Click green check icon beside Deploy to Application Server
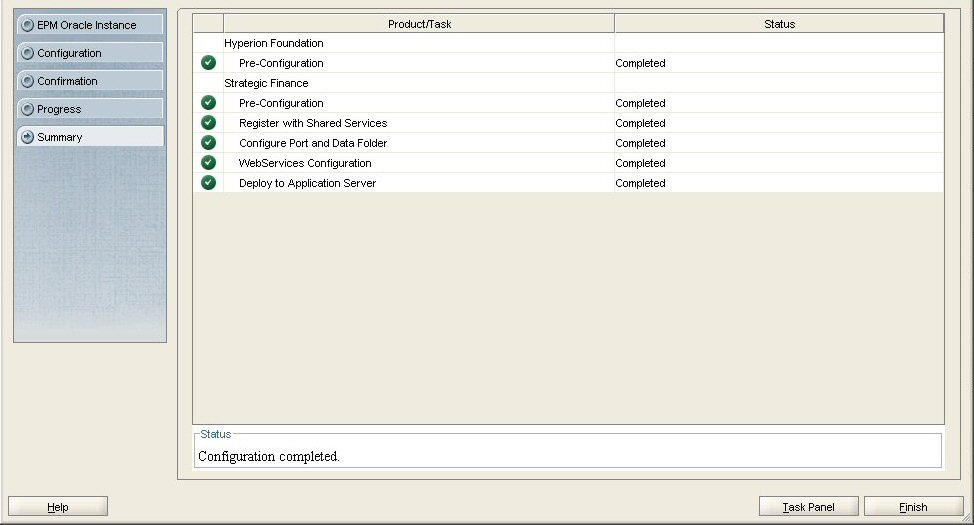Image resolution: width=974 pixels, height=525 pixels. 209,182
